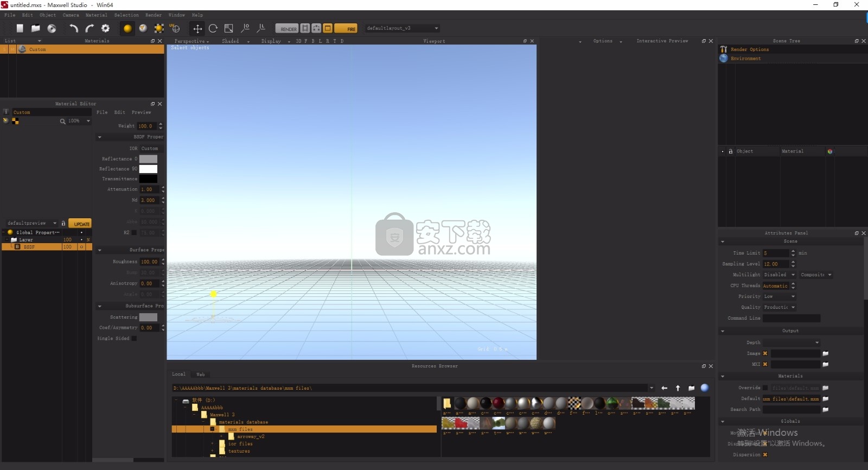Click the orange FIRE button

coord(346,28)
